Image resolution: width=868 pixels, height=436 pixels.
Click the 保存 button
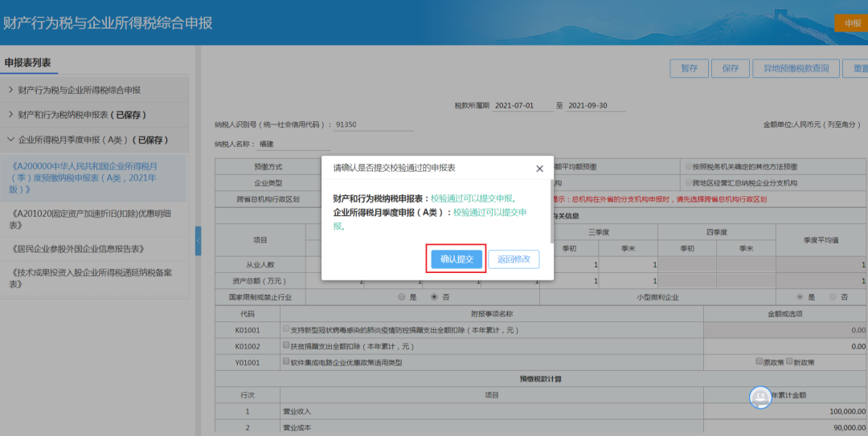[x=730, y=68]
